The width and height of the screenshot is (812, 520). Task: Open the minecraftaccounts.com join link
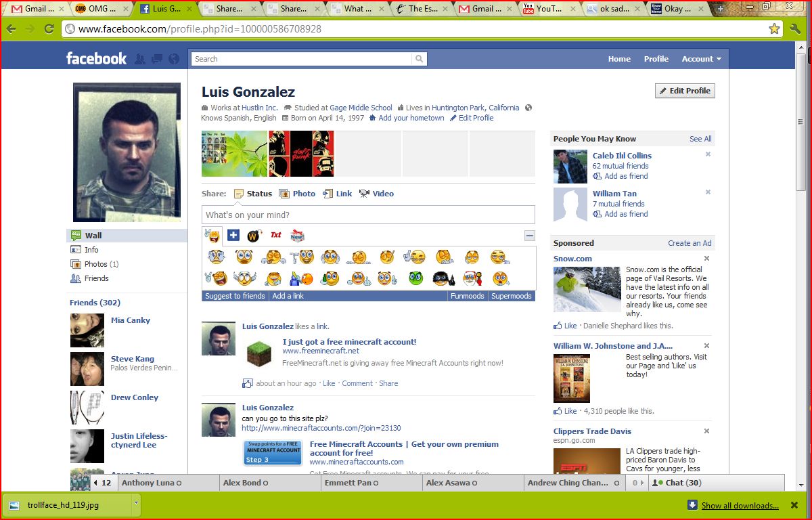(x=321, y=428)
